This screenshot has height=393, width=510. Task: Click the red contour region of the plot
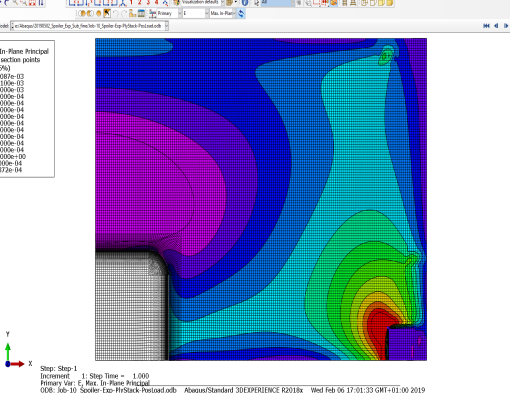(377, 330)
